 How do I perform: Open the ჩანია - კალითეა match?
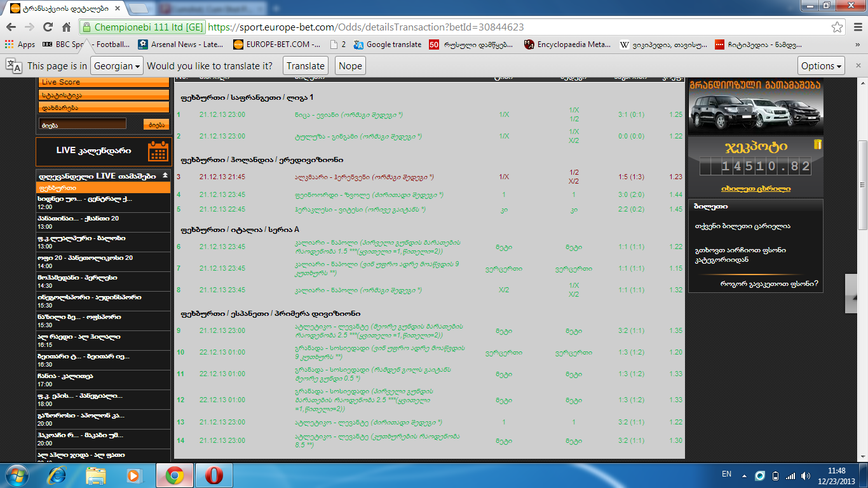click(x=104, y=380)
